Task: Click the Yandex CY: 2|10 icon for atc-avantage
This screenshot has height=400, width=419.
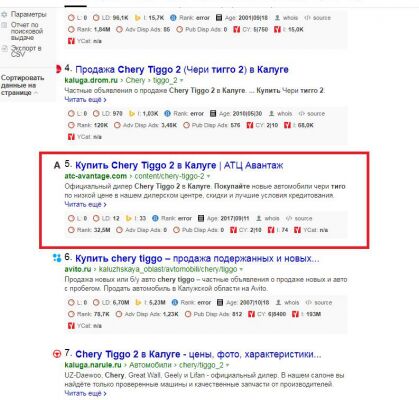Action: click(233, 230)
